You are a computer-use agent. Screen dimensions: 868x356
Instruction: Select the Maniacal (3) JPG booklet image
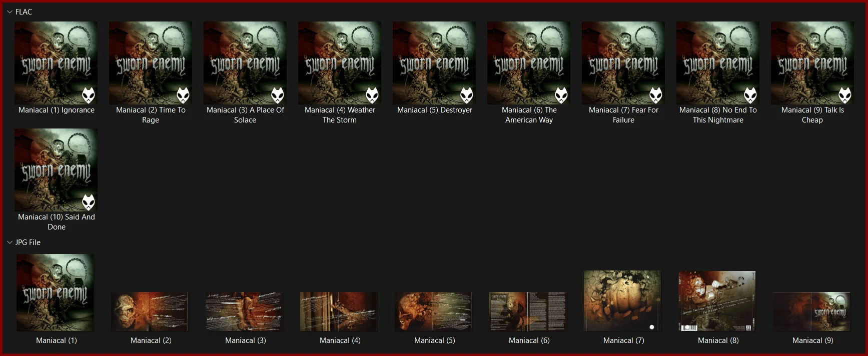[x=244, y=311]
